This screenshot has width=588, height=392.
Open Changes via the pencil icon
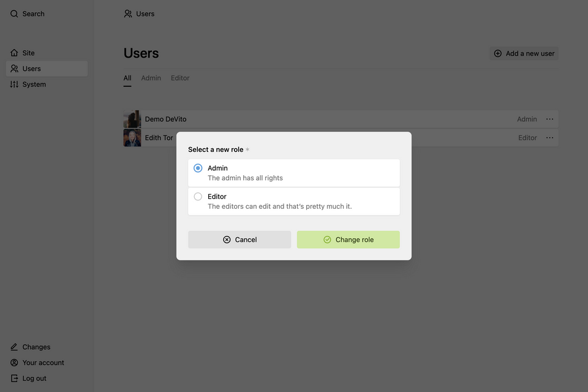pyautogui.click(x=14, y=347)
